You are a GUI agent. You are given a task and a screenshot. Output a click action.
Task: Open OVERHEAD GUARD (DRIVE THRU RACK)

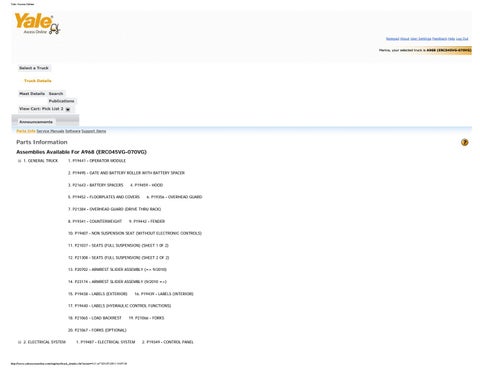click(x=114, y=209)
